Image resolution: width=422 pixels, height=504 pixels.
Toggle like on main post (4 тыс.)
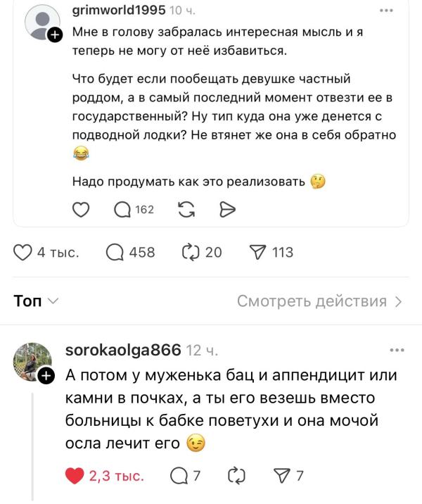pos(24,253)
